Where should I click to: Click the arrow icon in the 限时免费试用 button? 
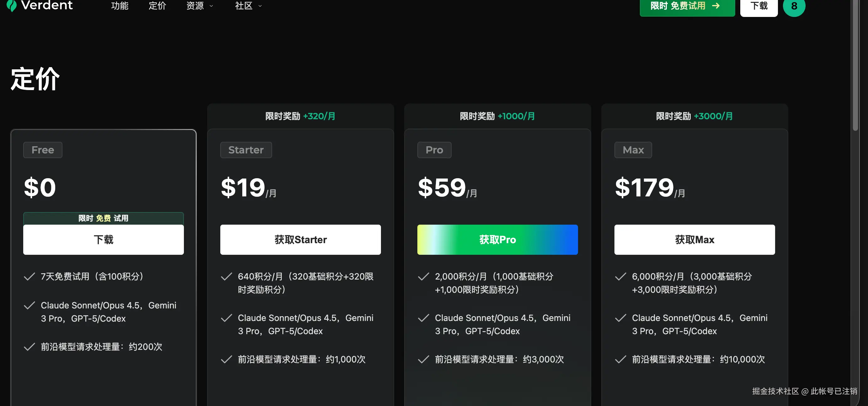pos(717,6)
